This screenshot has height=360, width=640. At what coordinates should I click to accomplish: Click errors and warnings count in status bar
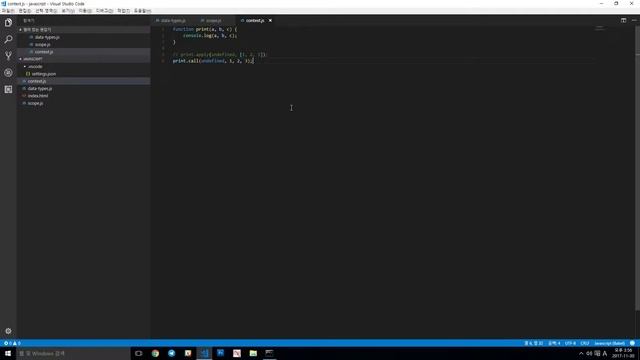(x=12, y=343)
